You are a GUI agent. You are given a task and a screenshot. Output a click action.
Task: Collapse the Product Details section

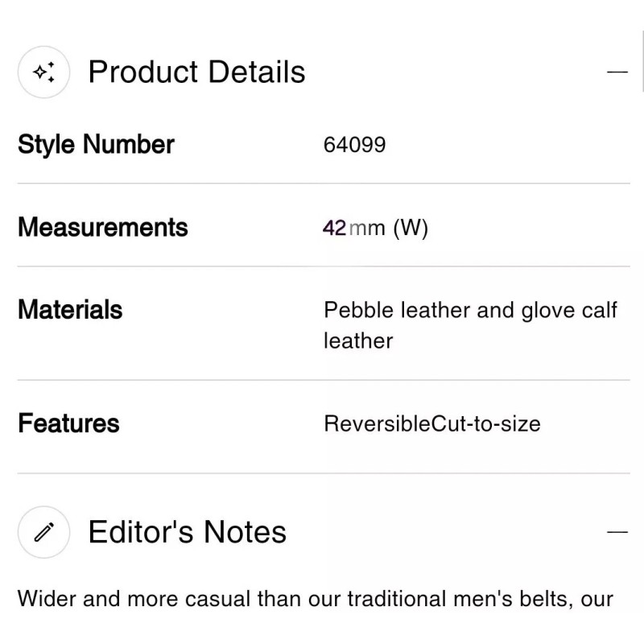click(617, 72)
